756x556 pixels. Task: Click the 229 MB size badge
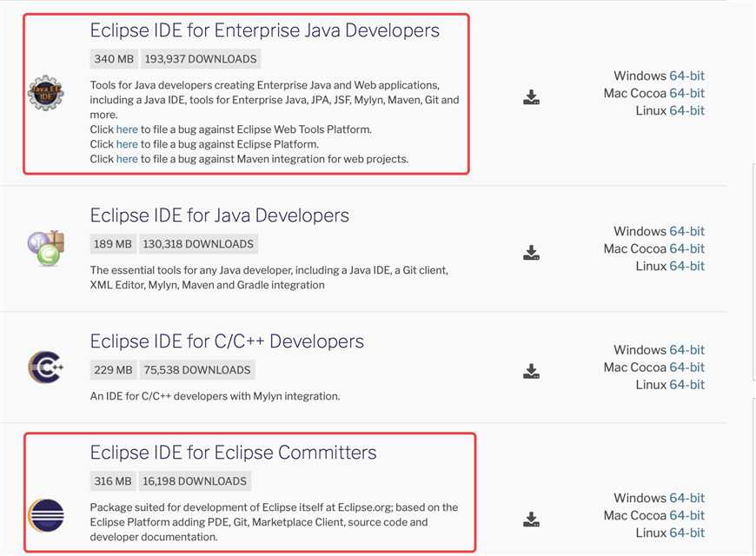click(113, 370)
